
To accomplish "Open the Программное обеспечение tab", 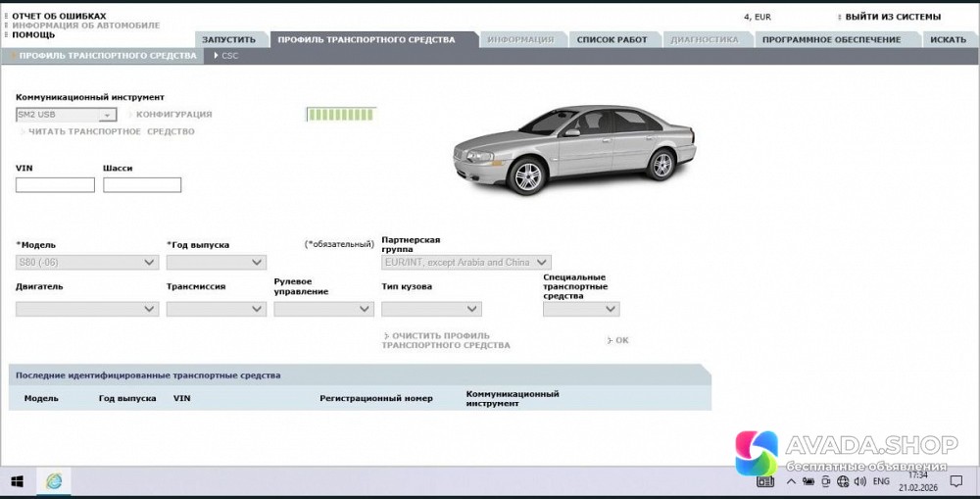I will [830, 40].
